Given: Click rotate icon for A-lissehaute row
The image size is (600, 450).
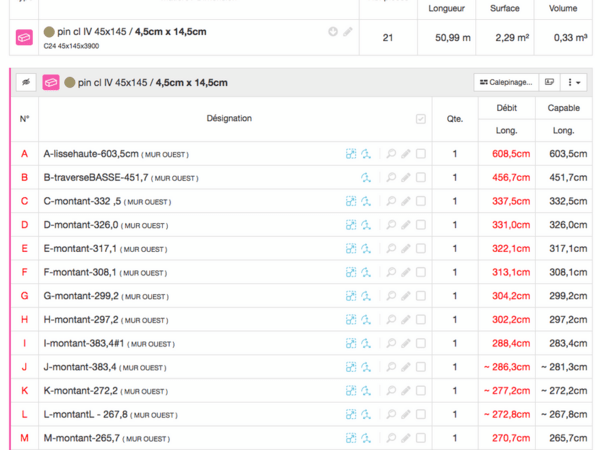Looking at the screenshot, I should pyautogui.click(x=366, y=154).
